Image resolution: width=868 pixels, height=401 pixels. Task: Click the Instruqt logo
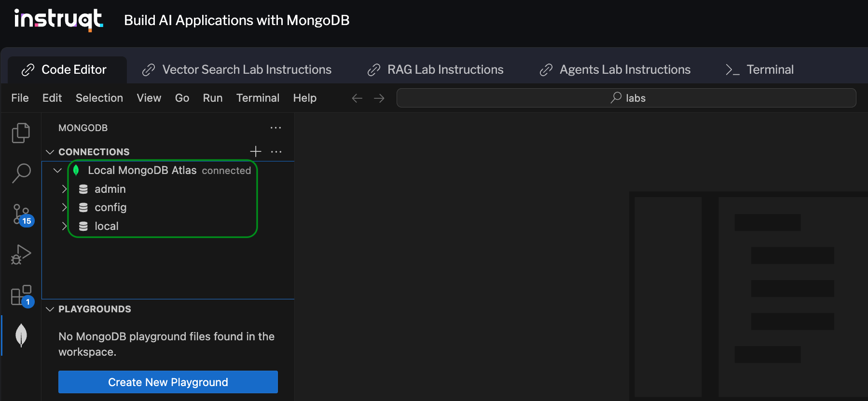(x=59, y=20)
